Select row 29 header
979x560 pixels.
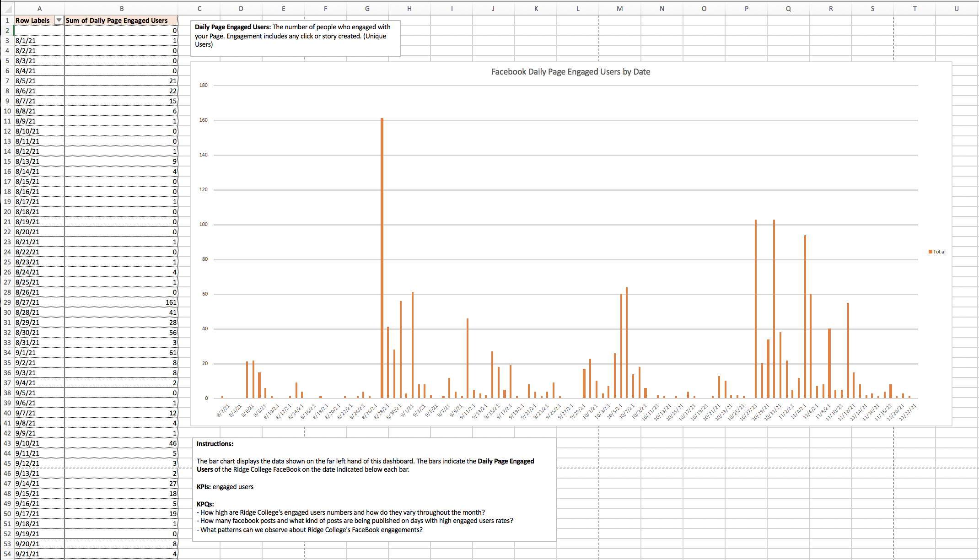(x=7, y=302)
